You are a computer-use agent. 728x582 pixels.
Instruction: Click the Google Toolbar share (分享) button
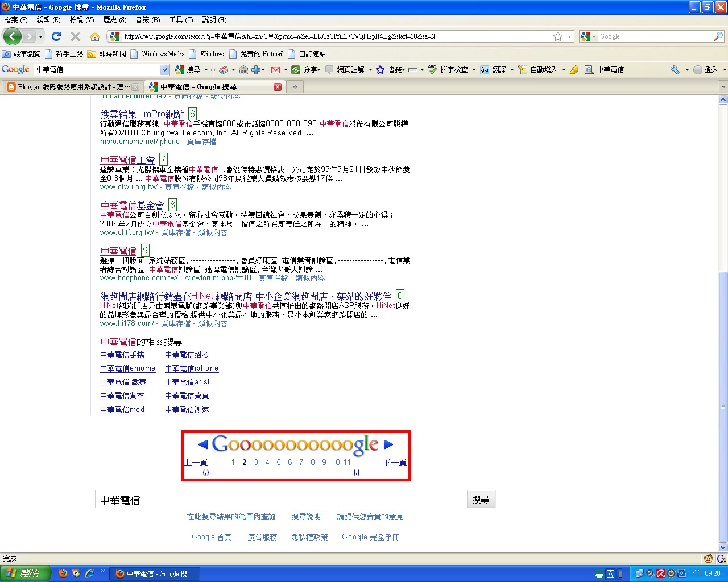click(305, 70)
